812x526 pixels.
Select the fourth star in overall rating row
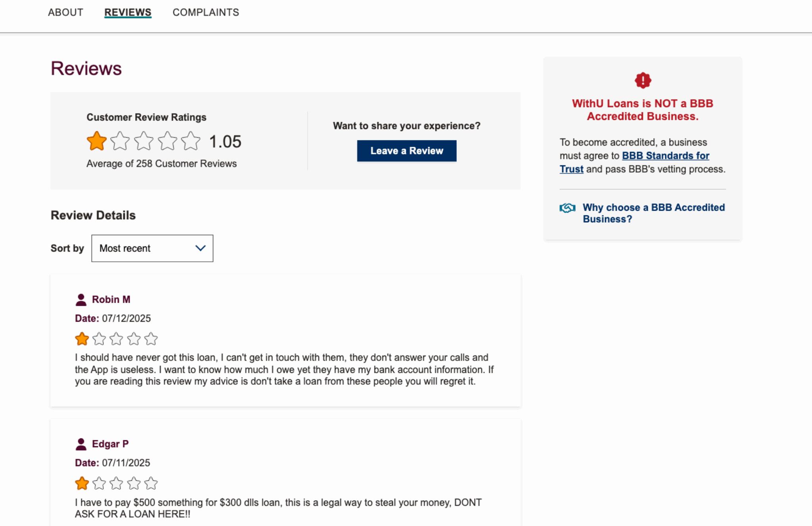[168, 140]
